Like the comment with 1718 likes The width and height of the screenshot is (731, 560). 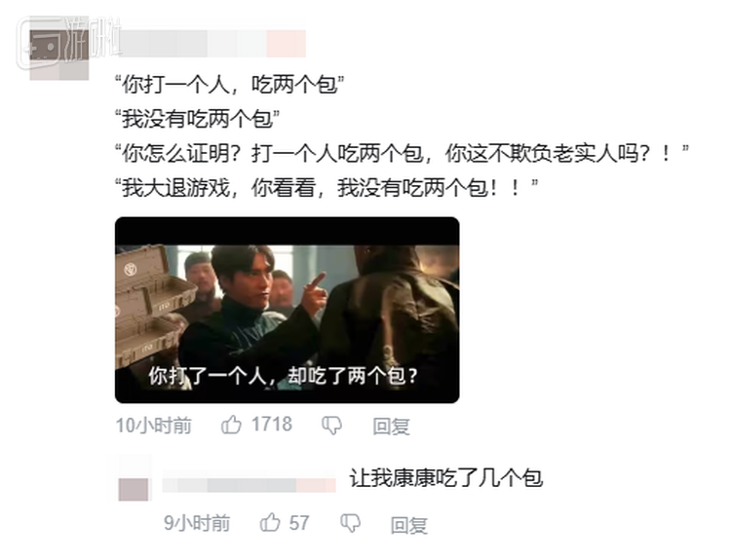tap(231, 425)
